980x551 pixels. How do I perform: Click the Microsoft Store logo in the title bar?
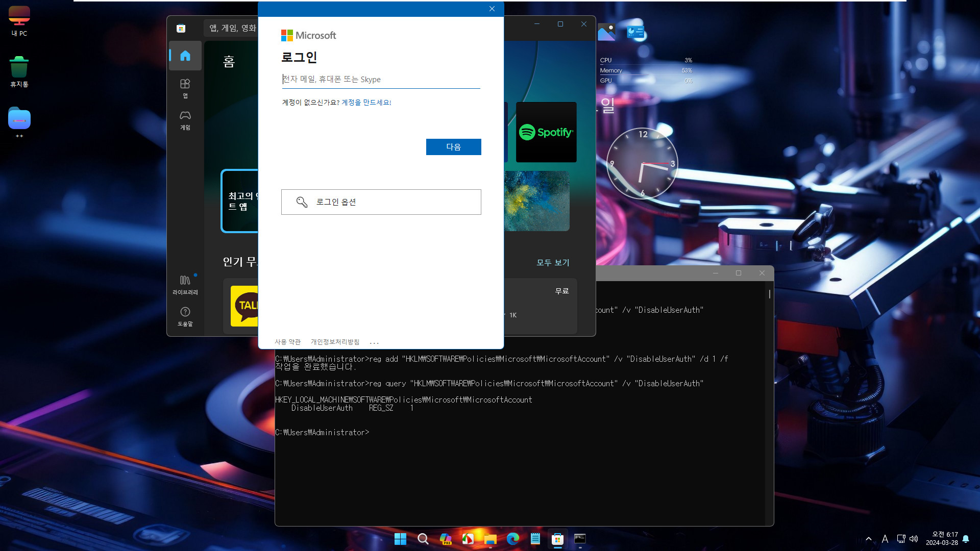click(181, 28)
